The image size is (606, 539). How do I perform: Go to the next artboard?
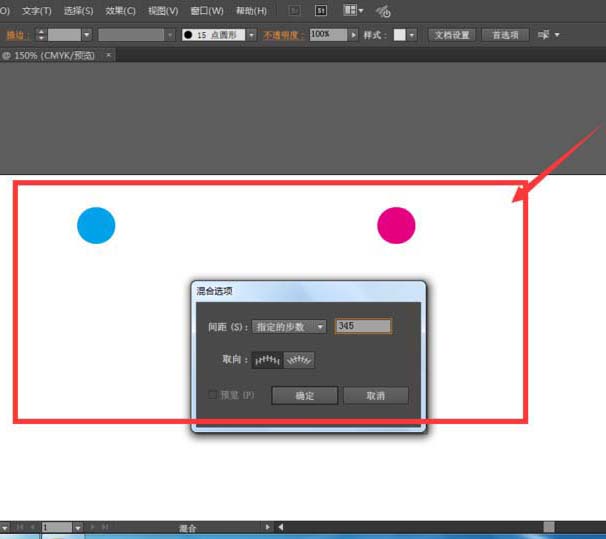pos(92,527)
